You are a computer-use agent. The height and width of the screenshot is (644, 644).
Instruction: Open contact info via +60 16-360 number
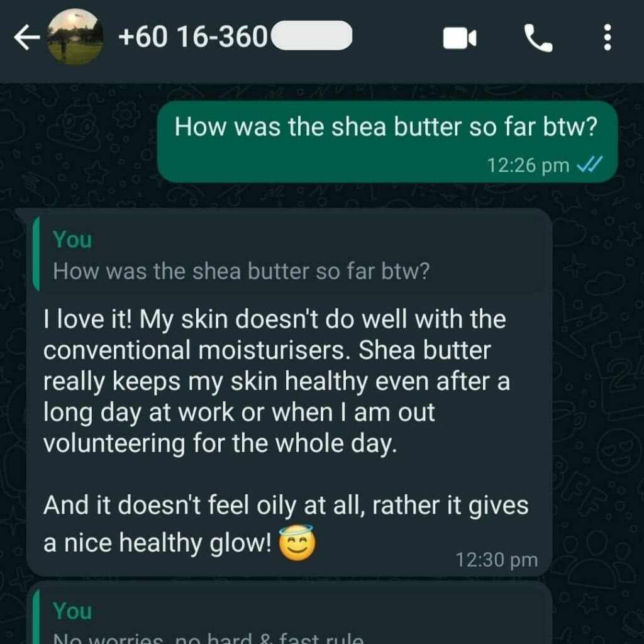pos(192,37)
